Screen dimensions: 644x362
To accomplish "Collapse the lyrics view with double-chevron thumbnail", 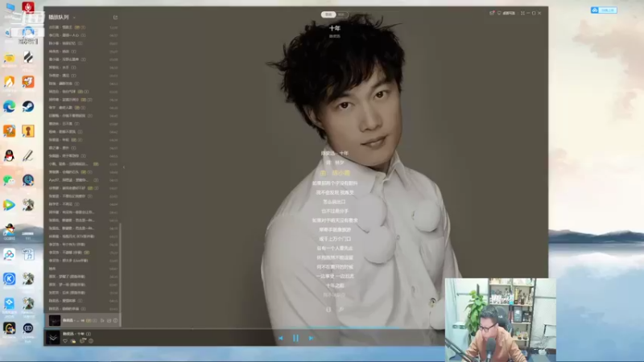I will pos(53,338).
